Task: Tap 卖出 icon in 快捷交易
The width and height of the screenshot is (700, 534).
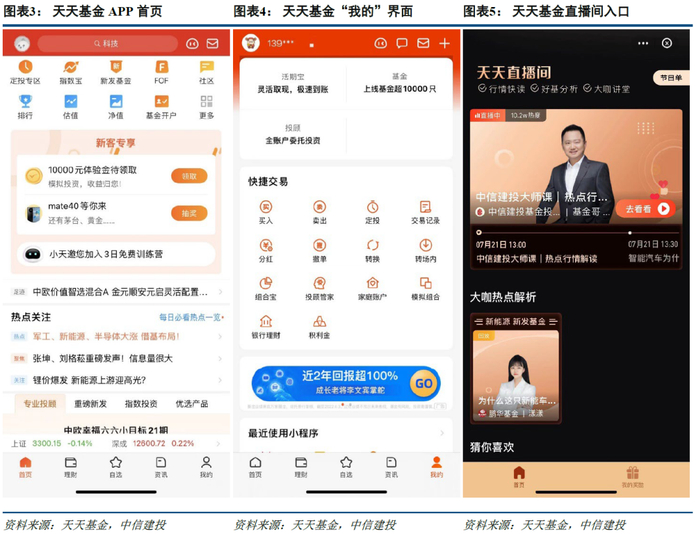Action: [319, 207]
